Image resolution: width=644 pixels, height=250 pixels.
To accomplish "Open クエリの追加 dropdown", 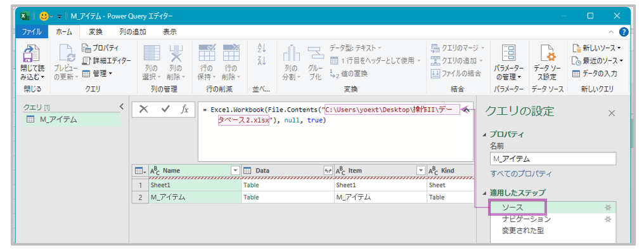I will (x=456, y=60).
